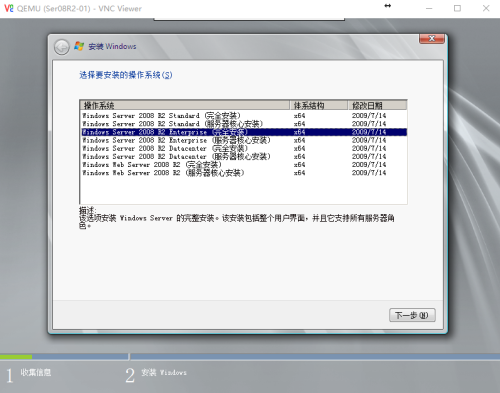Click the 2009/7/14 date in the Web Server 服务器核心安装 row

point(369,173)
